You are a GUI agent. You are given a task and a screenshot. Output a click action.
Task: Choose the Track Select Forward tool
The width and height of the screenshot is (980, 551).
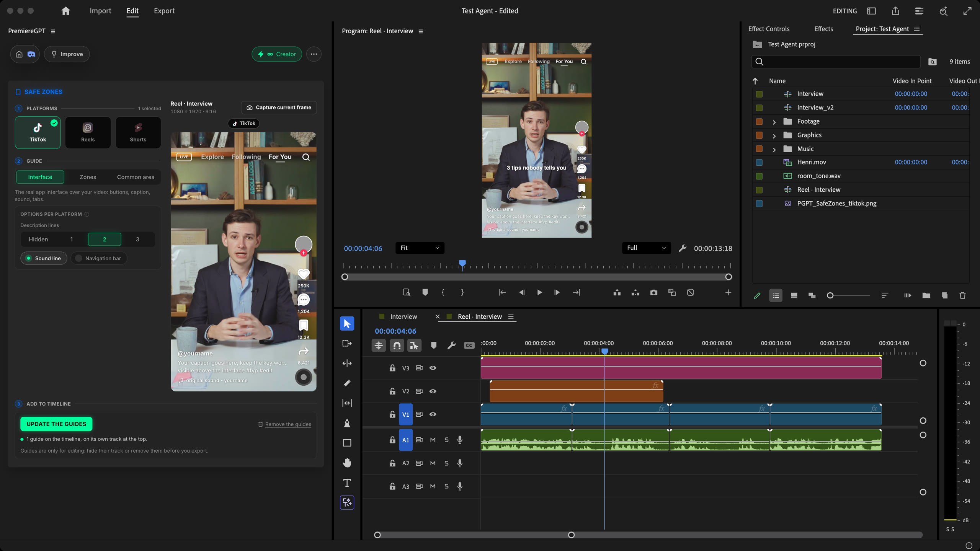pyautogui.click(x=347, y=343)
